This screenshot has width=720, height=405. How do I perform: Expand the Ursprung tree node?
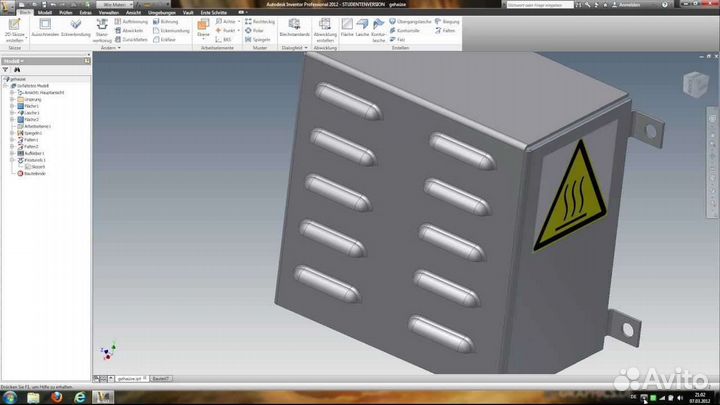pyautogui.click(x=11, y=100)
